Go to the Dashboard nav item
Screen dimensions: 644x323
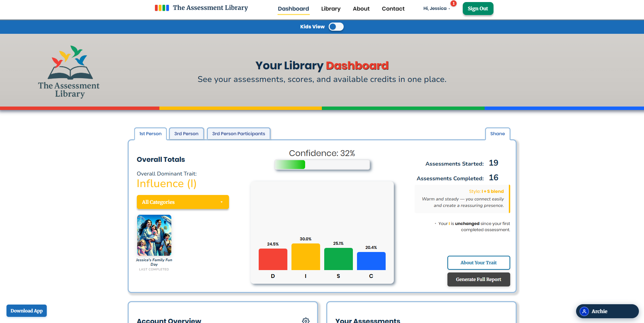click(x=294, y=9)
